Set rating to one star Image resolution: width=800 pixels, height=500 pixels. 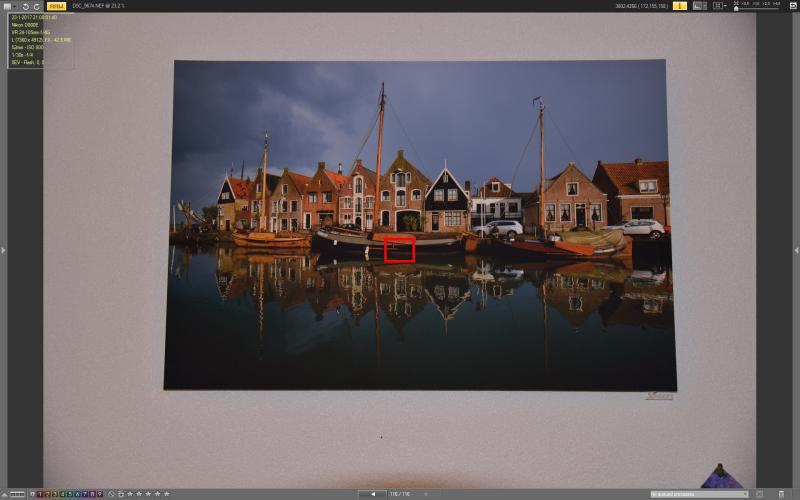[130, 494]
